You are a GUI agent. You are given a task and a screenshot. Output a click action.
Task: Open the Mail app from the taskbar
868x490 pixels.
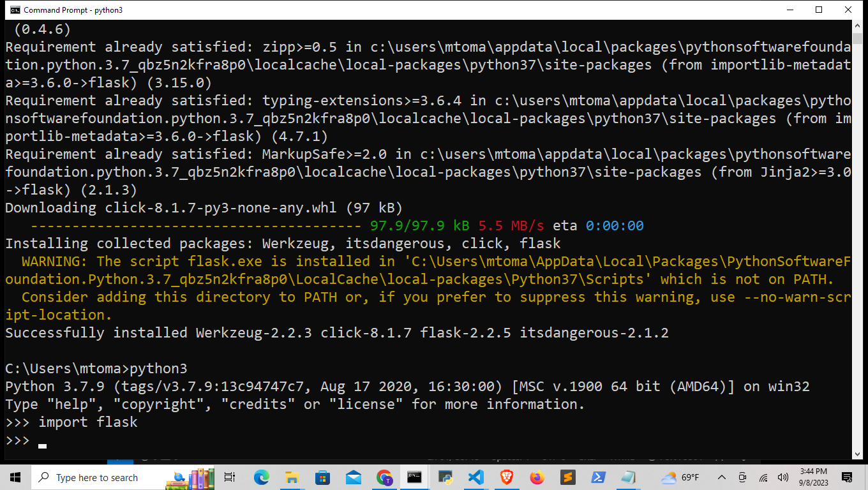pyautogui.click(x=353, y=477)
